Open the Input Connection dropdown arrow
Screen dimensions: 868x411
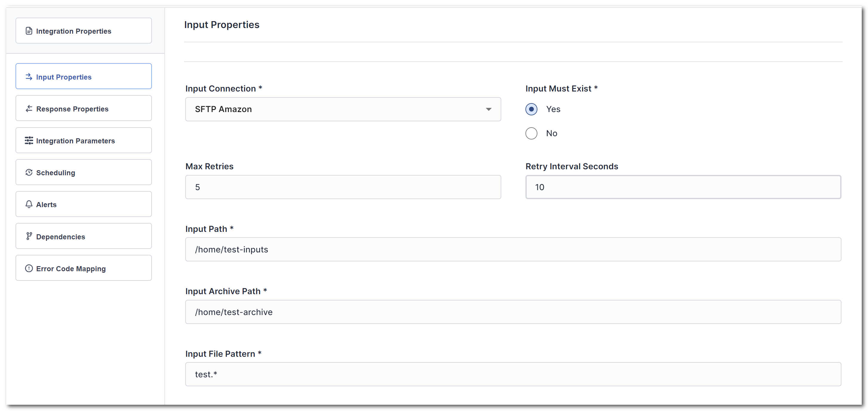coord(488,109)
